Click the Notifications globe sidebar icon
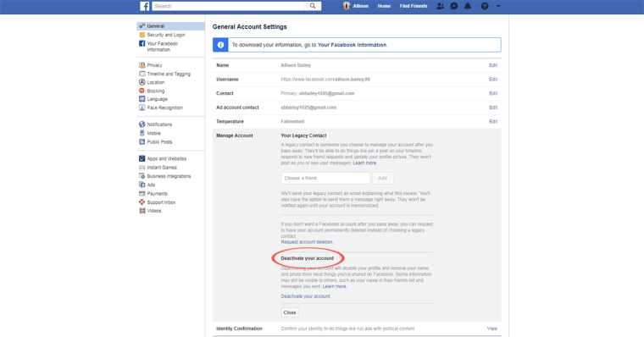Viewport: 644px width, 337px height. tap(142, 124)
